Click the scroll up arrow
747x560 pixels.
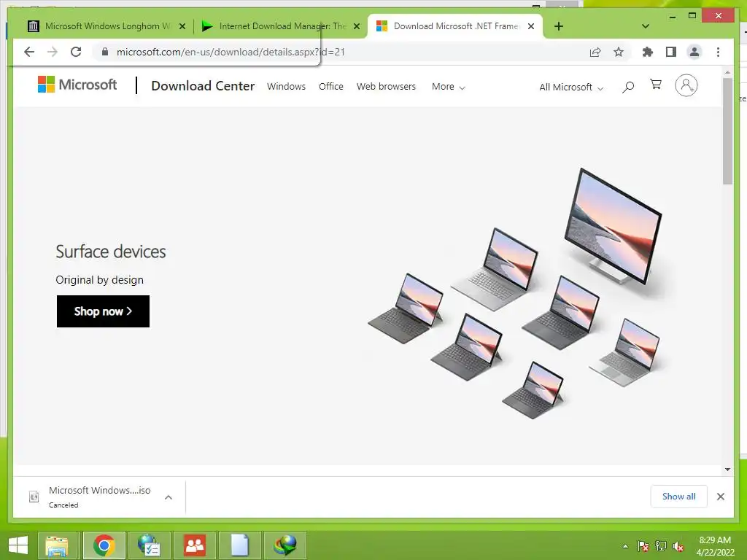click(x=727, y=72)
